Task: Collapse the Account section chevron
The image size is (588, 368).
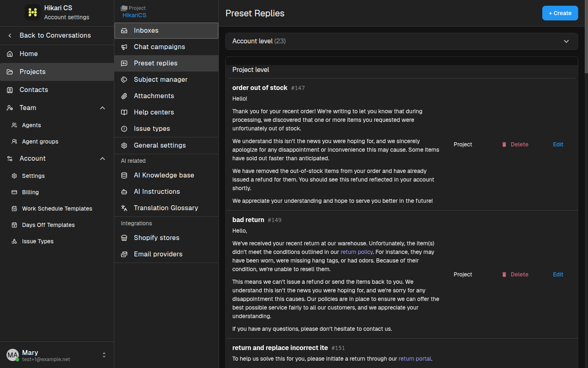Action: pyautogui.click(x=102, y=159)
